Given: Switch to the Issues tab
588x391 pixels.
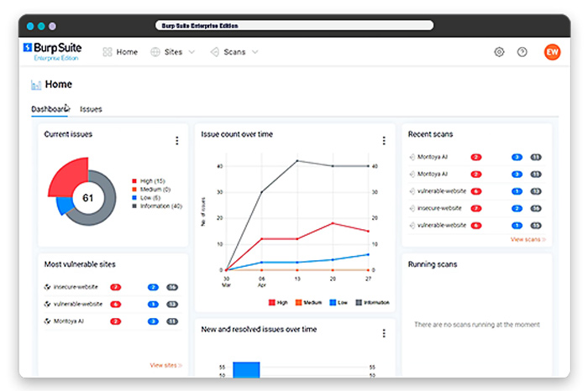Looking at the screenshot, I should point(91,109).
